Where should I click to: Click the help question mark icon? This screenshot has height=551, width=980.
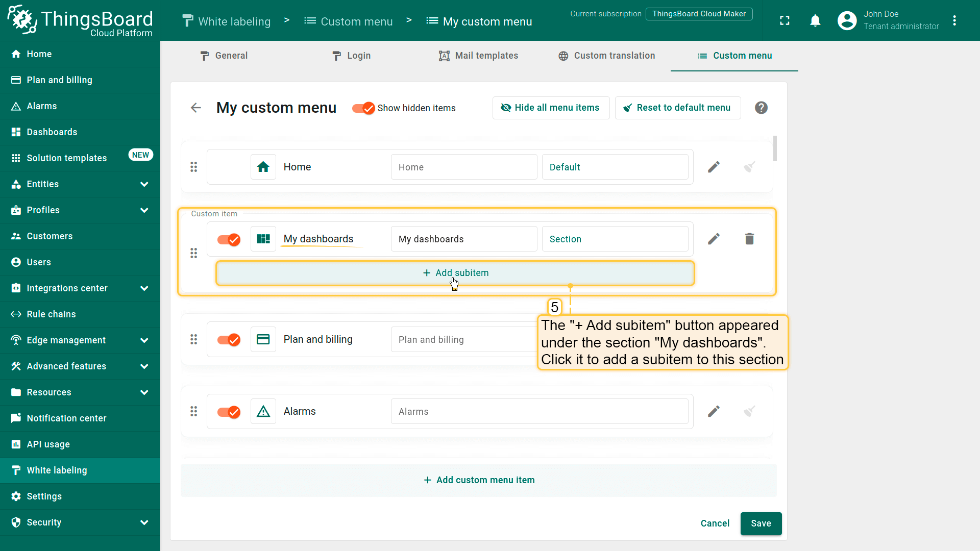click(761, 108)
